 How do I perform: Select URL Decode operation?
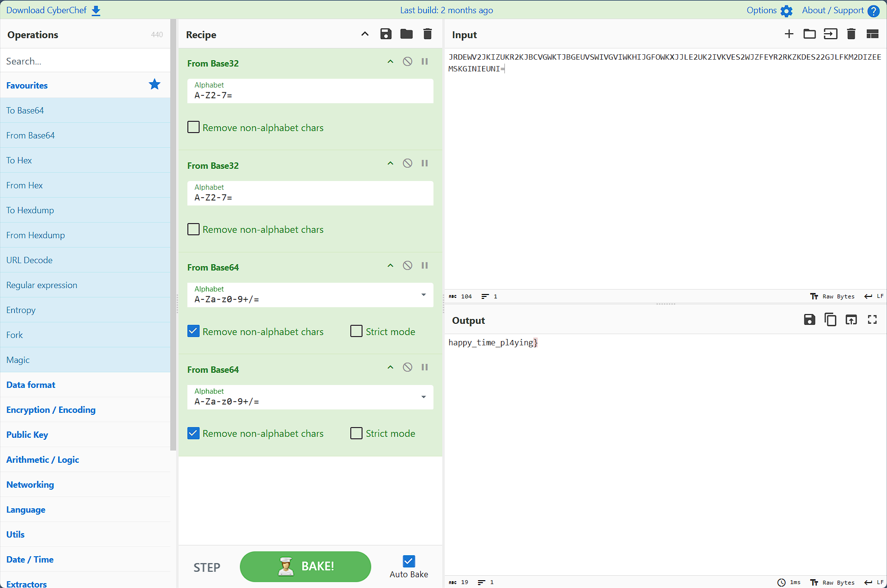pos(85,260)
